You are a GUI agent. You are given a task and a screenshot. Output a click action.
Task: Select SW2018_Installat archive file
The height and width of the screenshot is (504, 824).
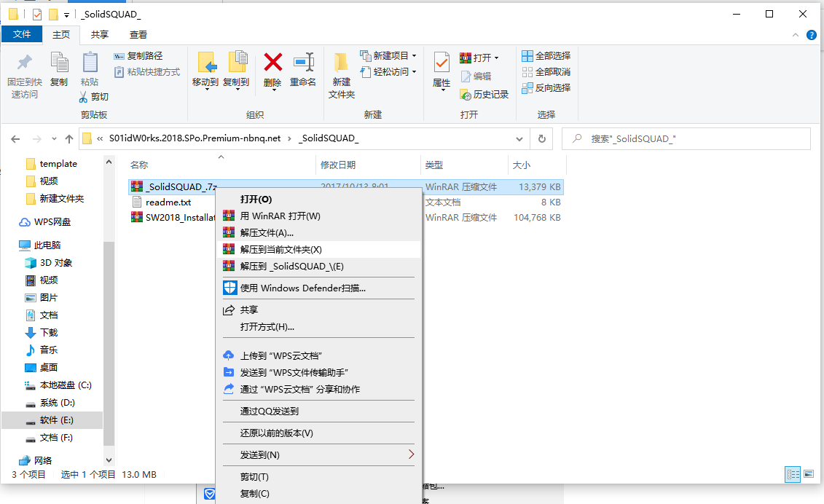(173, 218)
